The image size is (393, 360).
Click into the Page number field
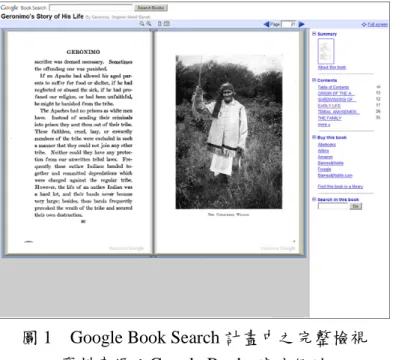(x=289, y=24)
